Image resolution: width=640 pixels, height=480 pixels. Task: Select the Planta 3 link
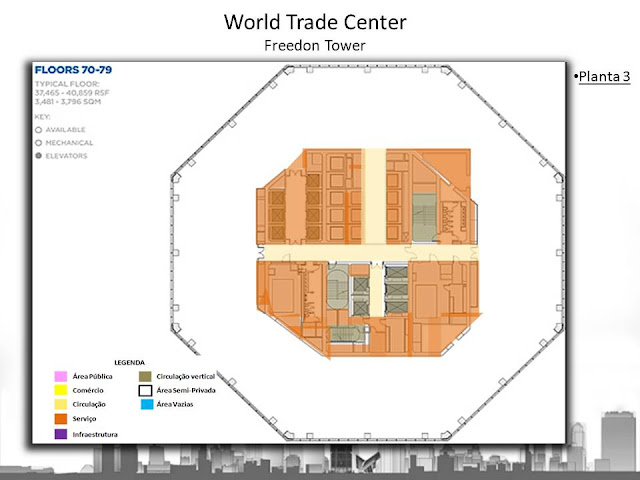(604, 76)
